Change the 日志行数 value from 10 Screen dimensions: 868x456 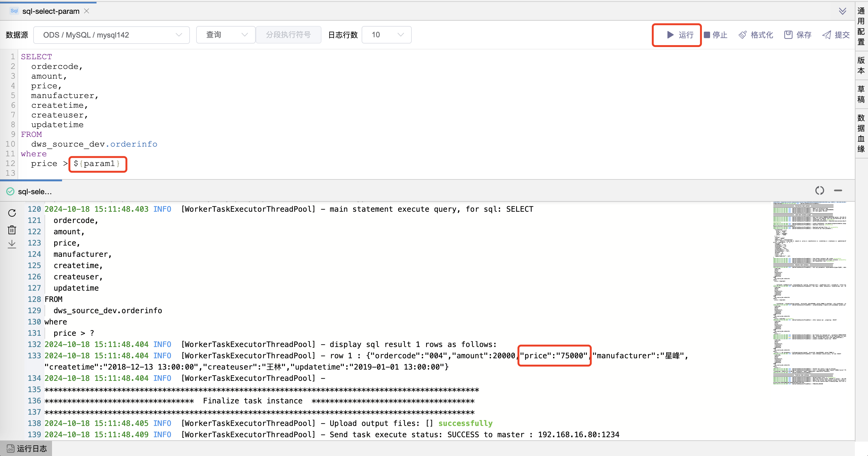(386, 35)
